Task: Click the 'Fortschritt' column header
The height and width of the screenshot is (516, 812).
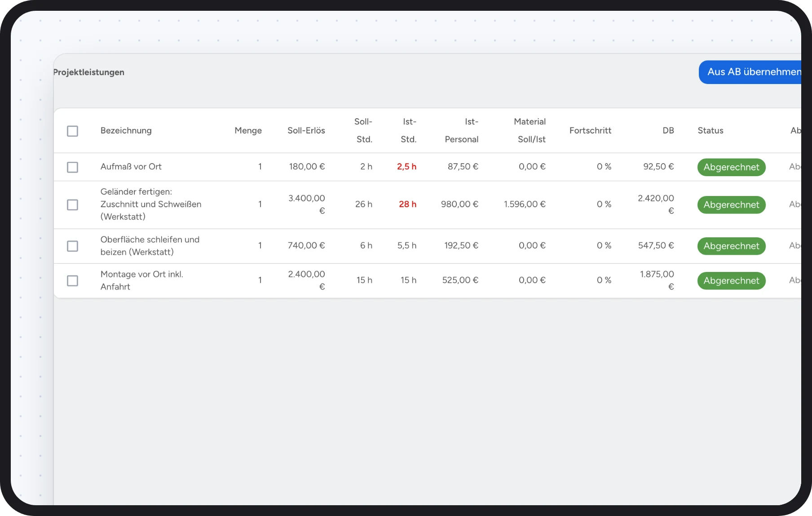Action: tap(590, 130)
